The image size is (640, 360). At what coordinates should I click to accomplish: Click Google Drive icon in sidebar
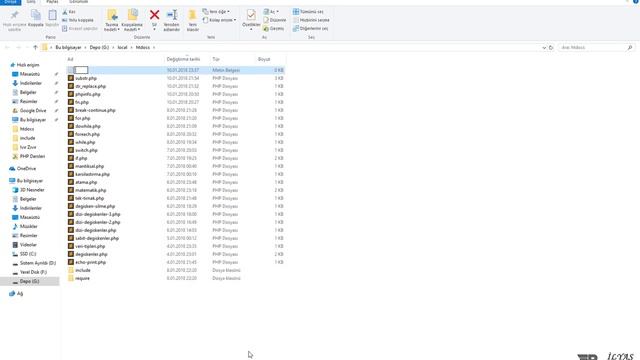pyautogui.click(x=15, y=111)
